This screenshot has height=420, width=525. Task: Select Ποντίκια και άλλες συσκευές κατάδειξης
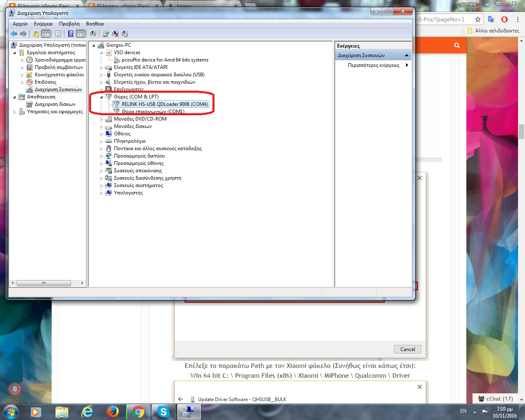point(158,148)
